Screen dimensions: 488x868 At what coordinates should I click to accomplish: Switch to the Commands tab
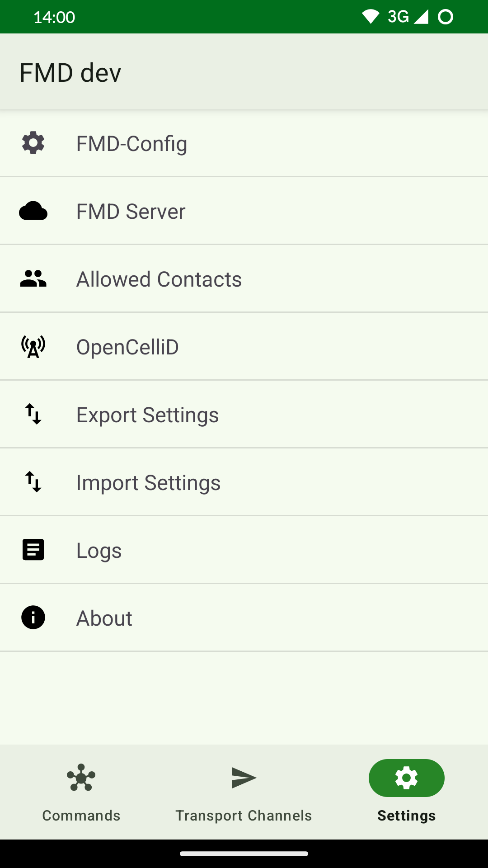81,792
